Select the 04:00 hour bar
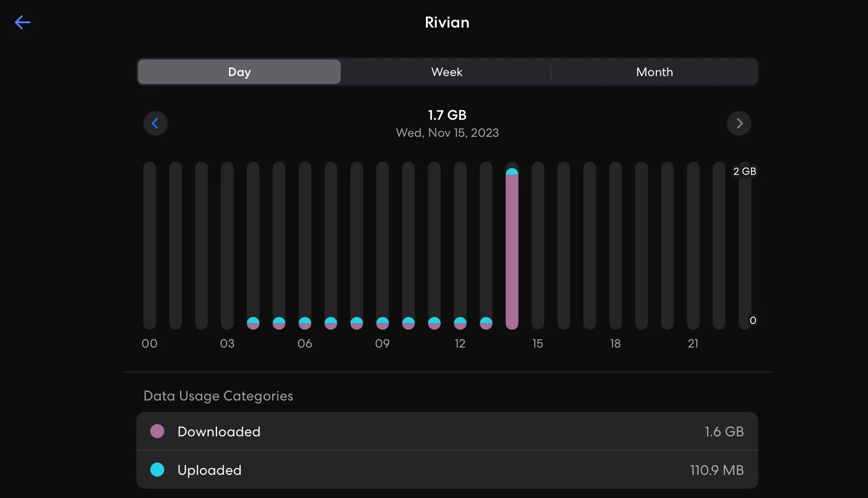This screenshot has height=498, width=868. 253,246
